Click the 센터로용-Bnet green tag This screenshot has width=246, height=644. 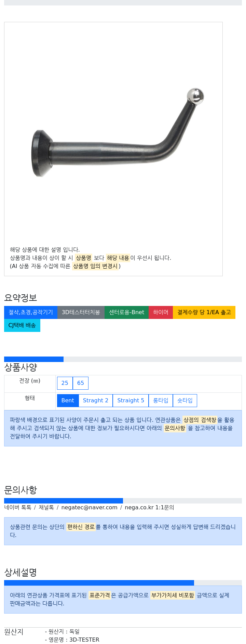(127, 312)
